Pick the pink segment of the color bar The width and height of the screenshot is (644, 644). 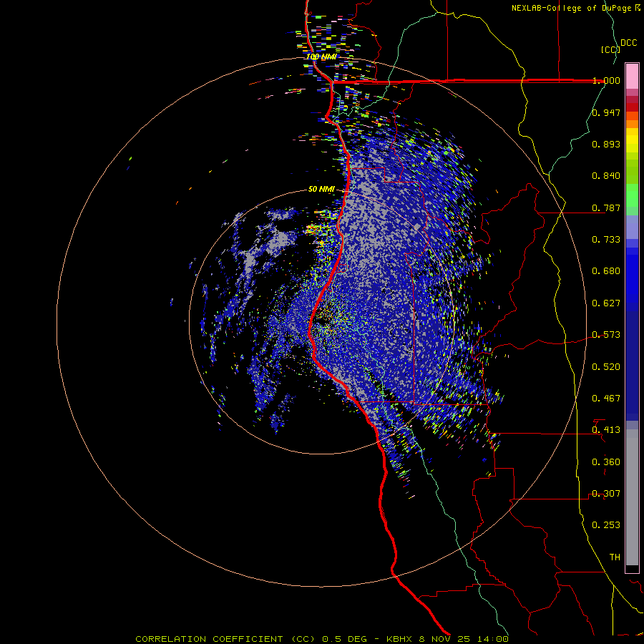coord(632,77)
